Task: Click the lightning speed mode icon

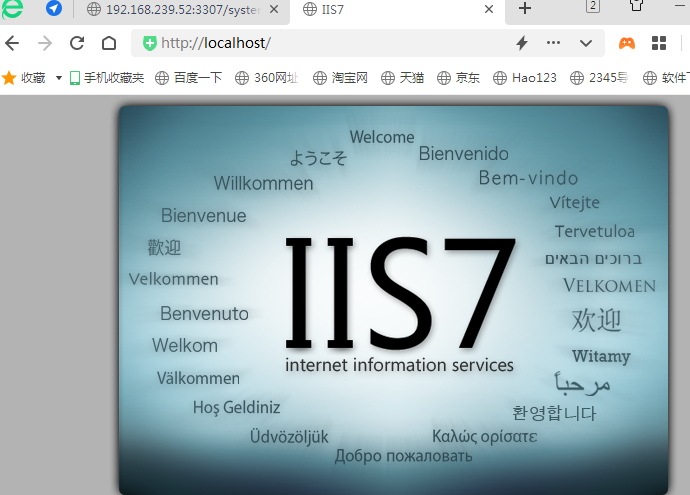Action: click(522, 43)
